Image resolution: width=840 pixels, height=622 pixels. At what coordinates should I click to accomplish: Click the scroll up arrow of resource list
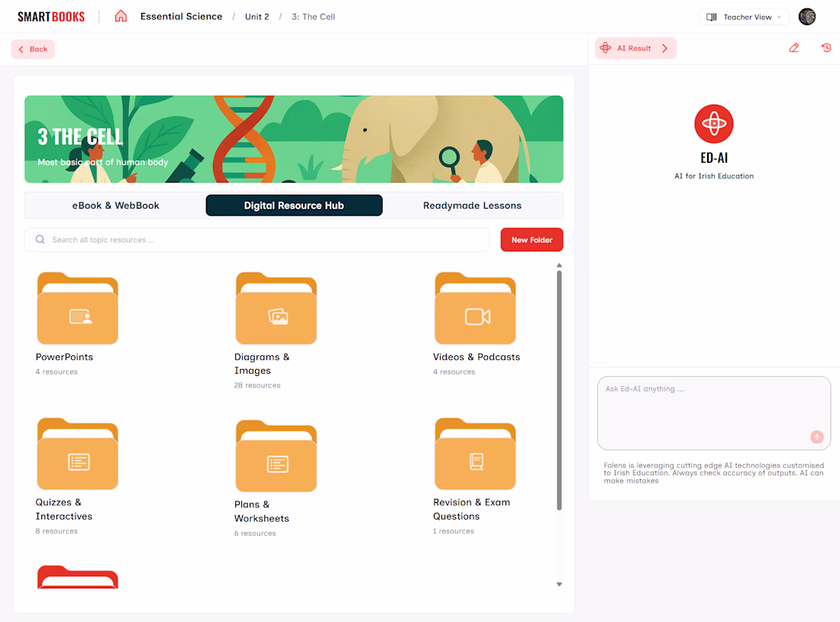pos(559,265)
